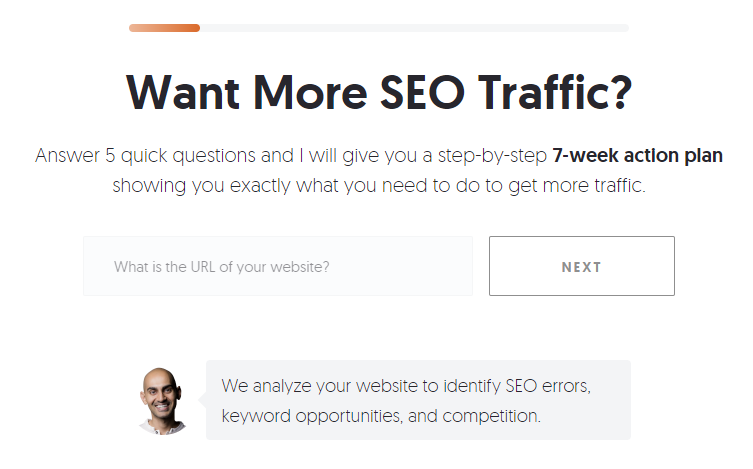
Task: Click the word "More" in the heading
Action: coord(310,93)
